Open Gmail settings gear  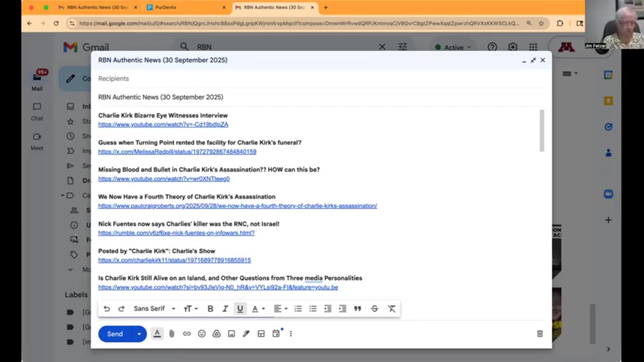513,47
